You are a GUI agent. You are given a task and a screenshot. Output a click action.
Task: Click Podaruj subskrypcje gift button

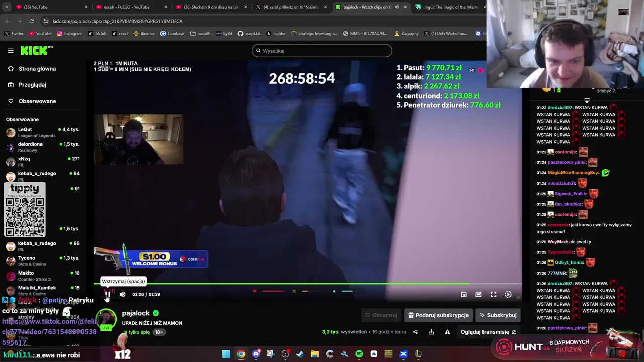pyautogui.click(x=438, y=315)
